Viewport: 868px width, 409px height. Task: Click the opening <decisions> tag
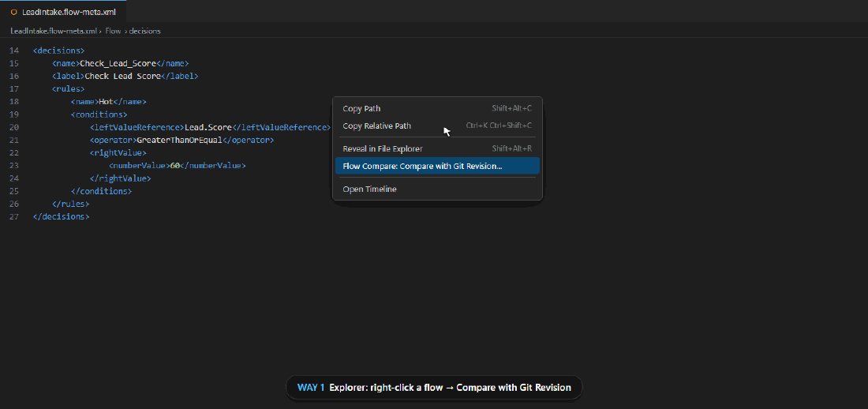[x=58, y=51]
